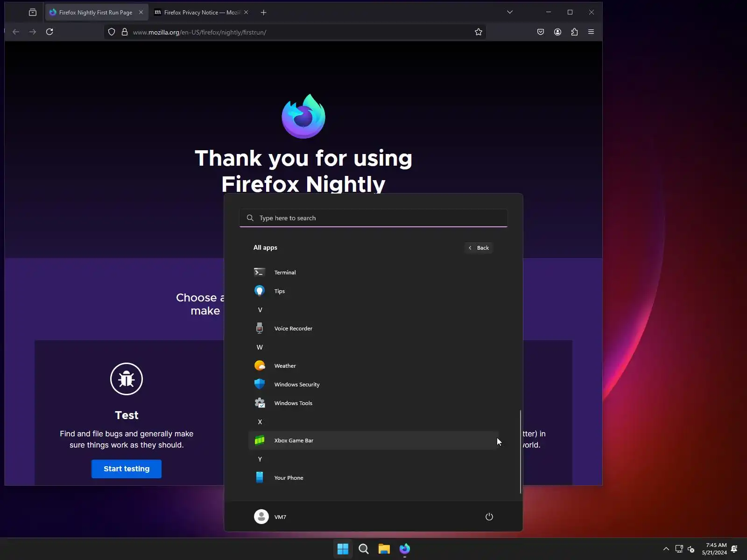This screenshot has width=747, height=560.
Task: Click the Back button in All apps
Action: (x=479, y=248)
